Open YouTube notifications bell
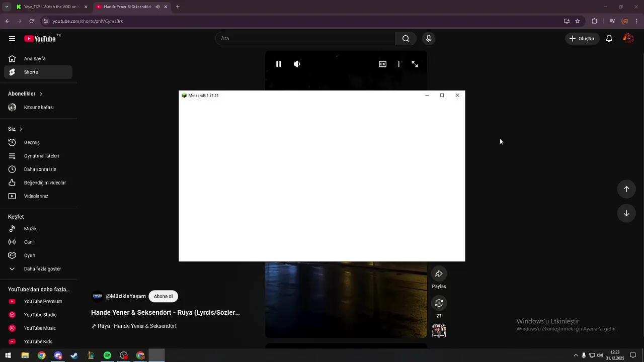644x362 pixels. click(x=609, y=39)
